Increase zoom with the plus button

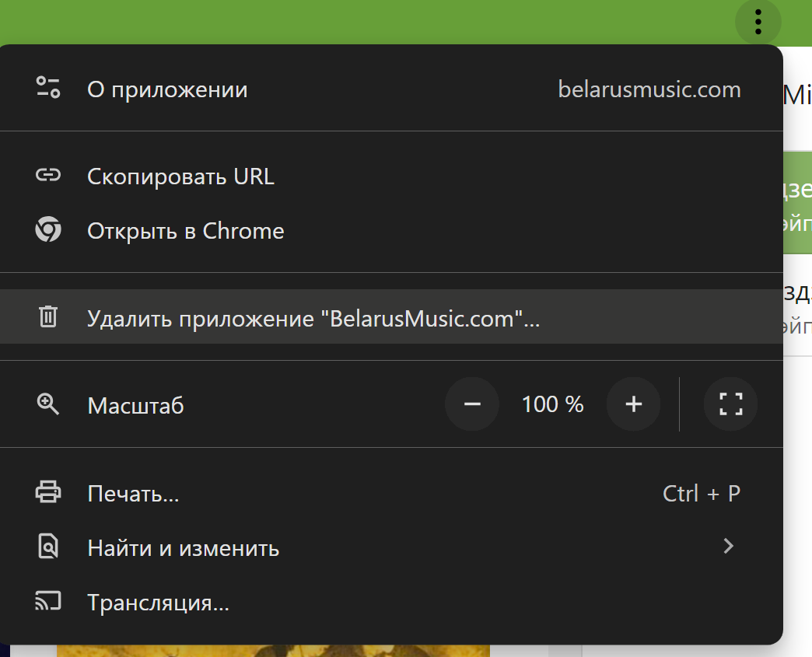pos(633,404)
